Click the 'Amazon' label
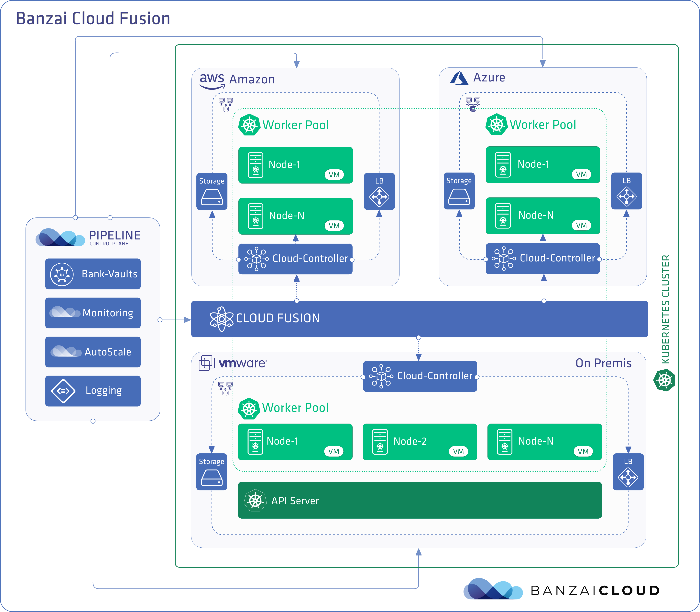Viewport: 700px width, 612px height. point(252,79)
